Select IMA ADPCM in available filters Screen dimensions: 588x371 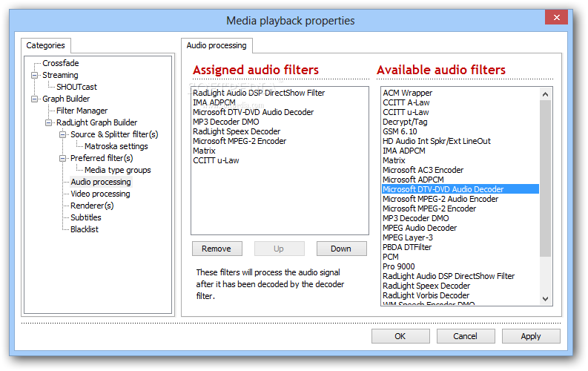coord(460,151)
